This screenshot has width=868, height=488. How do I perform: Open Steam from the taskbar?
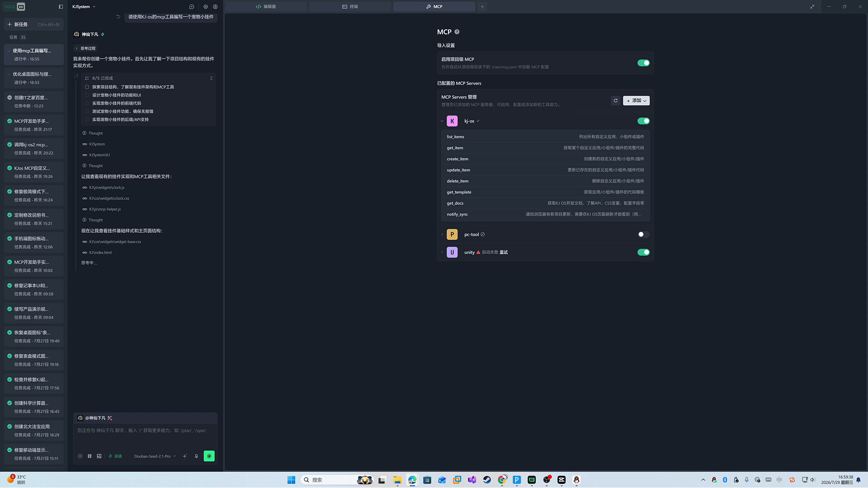(x=487, y=480)
